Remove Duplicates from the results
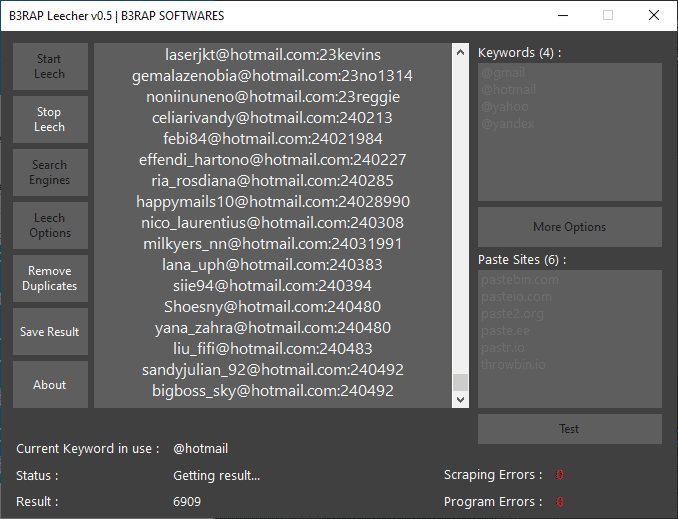 coord(50,279)
